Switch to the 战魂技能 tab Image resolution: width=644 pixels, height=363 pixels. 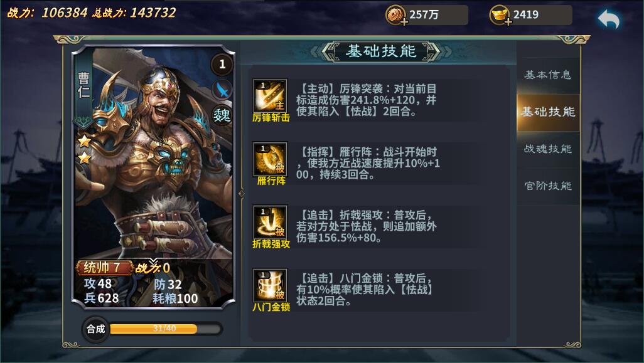coord(548,149)
